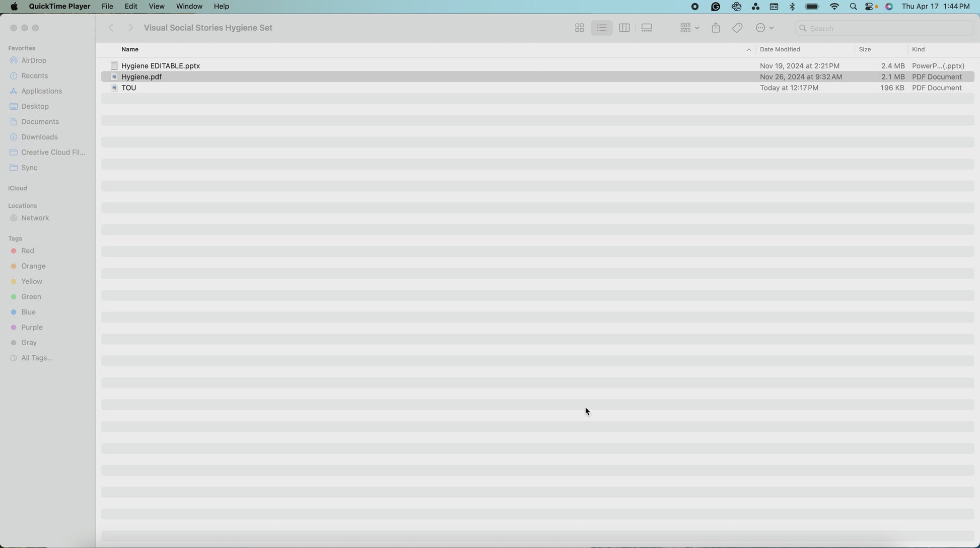
Task: Toggle Name column sort order arrow
Action: coord(748,49)
